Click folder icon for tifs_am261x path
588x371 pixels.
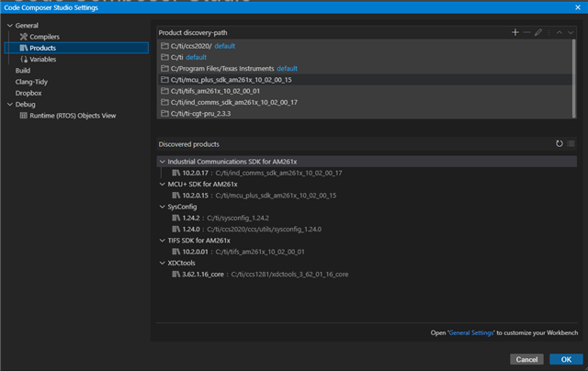164,91
